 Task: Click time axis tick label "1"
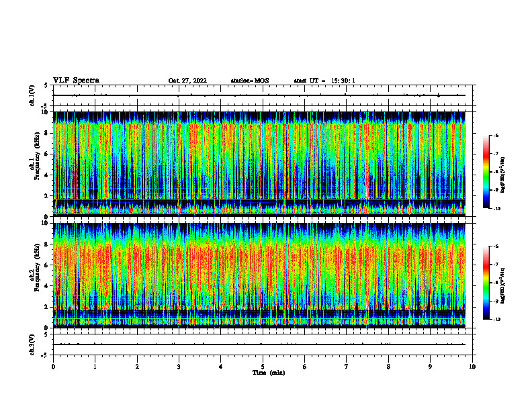point(95,367)
